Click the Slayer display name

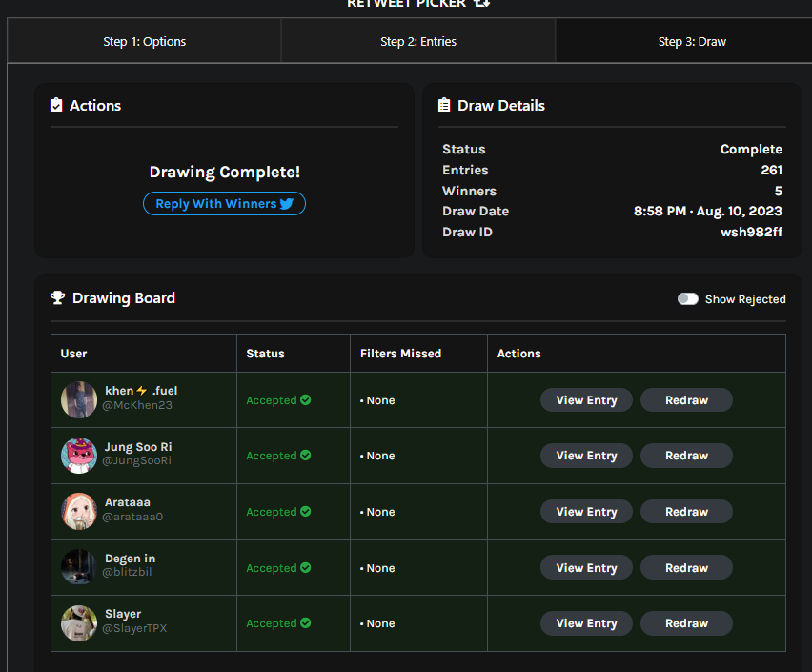pos(123,614)
